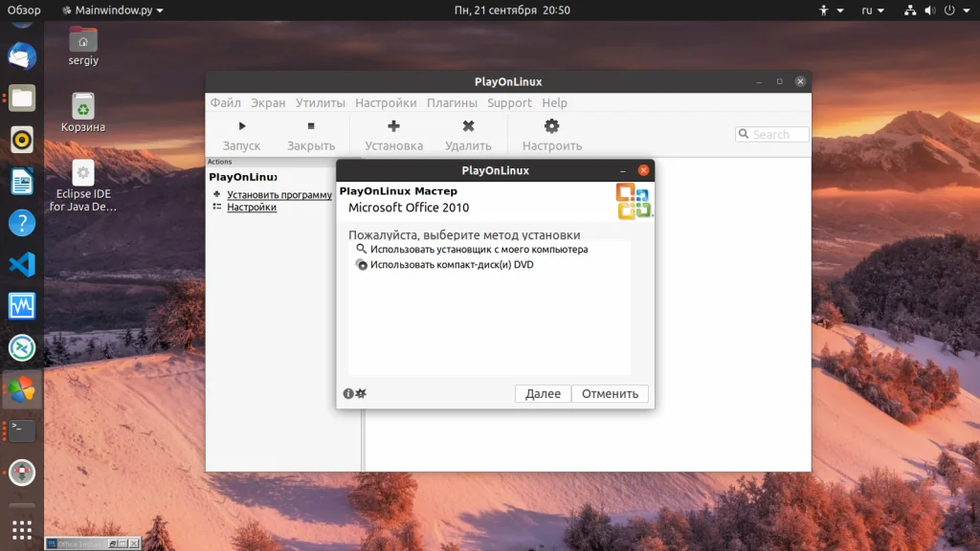Click the Установка plus toolbar icon
Viewport: 980px width, 551px height.
point(393,126)
